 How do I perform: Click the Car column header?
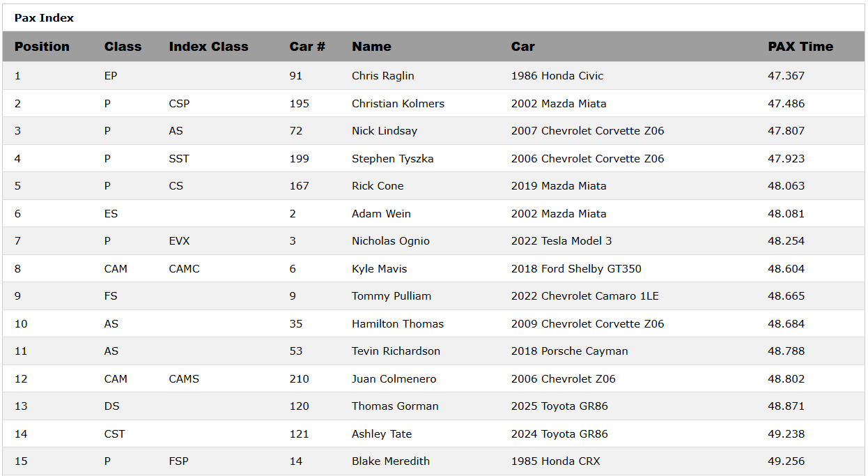click(522, 47)
